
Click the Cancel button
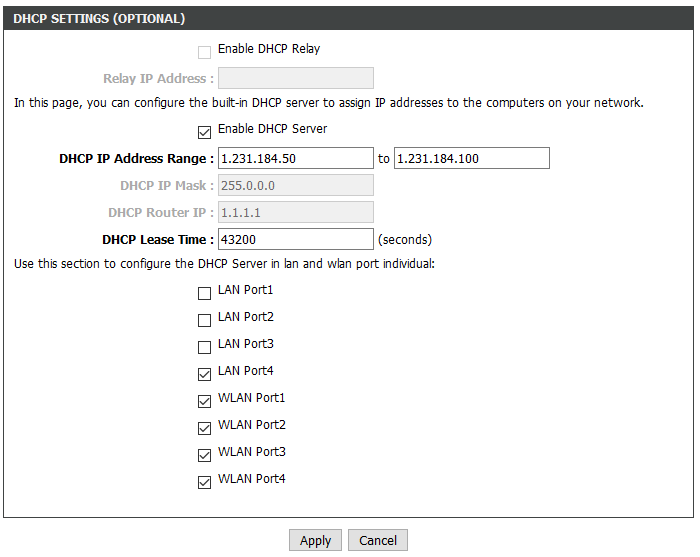pyautogui.click(x=378, y=540)
